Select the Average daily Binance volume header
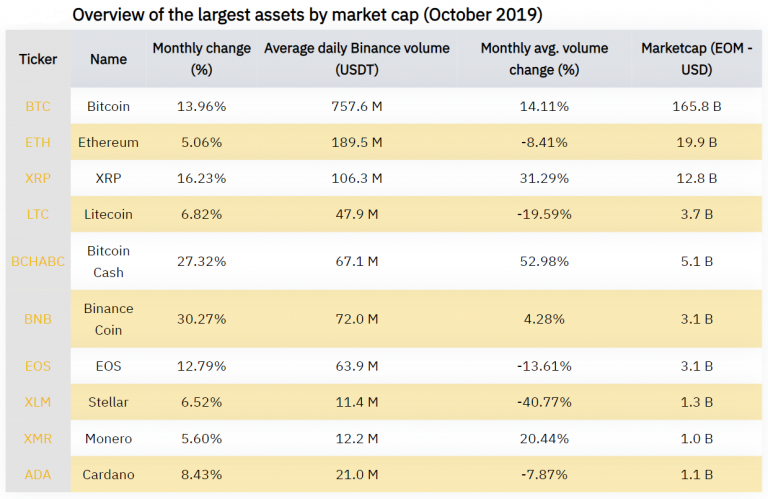768x499 pixels. pyautogui.click(x=356, y=59)
